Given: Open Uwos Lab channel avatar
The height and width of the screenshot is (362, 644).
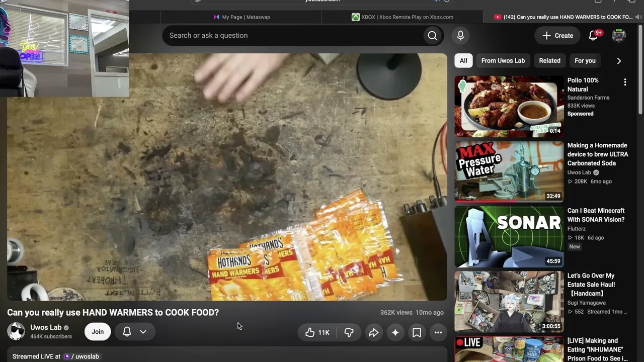Looking at the screenshot, I should pos(16,331).
